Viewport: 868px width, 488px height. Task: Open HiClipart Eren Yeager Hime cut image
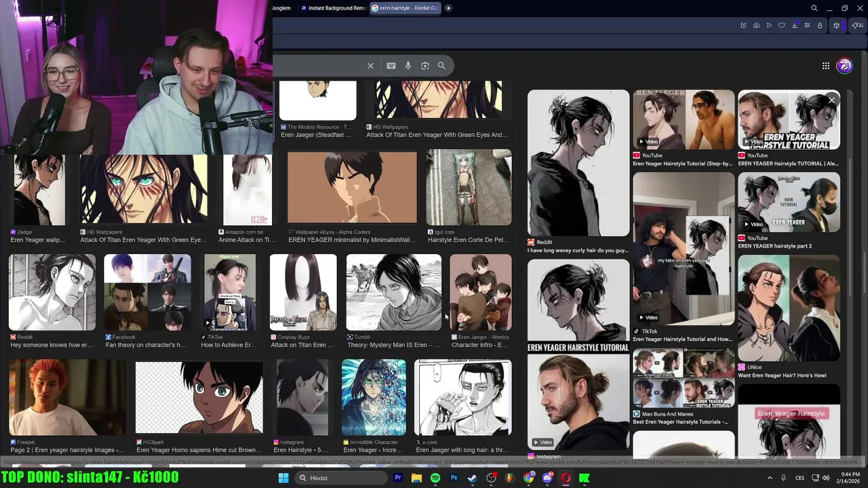pyautogui.click(x=199, y=397)
